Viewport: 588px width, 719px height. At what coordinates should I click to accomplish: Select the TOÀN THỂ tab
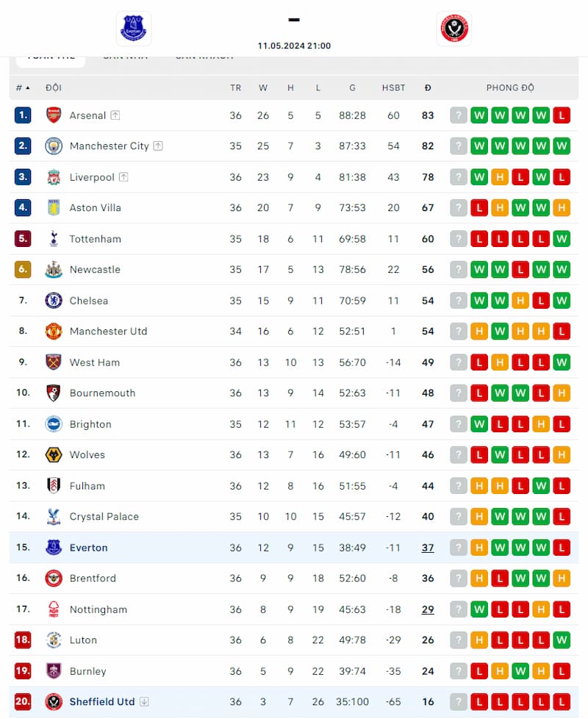coord(50,54)
